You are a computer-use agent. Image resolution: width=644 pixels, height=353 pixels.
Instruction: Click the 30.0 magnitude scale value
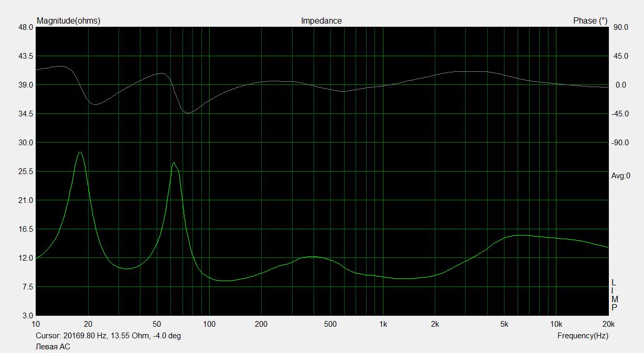[x=26, y=143]
